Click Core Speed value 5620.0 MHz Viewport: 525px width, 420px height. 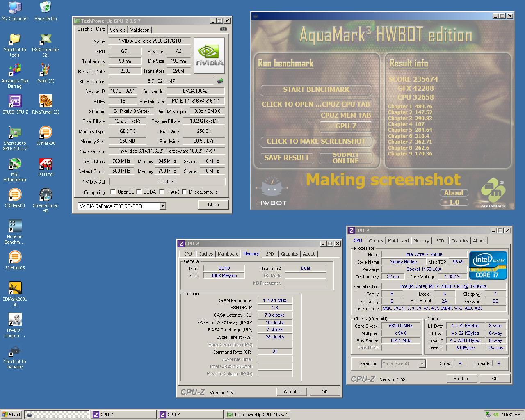click(400, 326)
